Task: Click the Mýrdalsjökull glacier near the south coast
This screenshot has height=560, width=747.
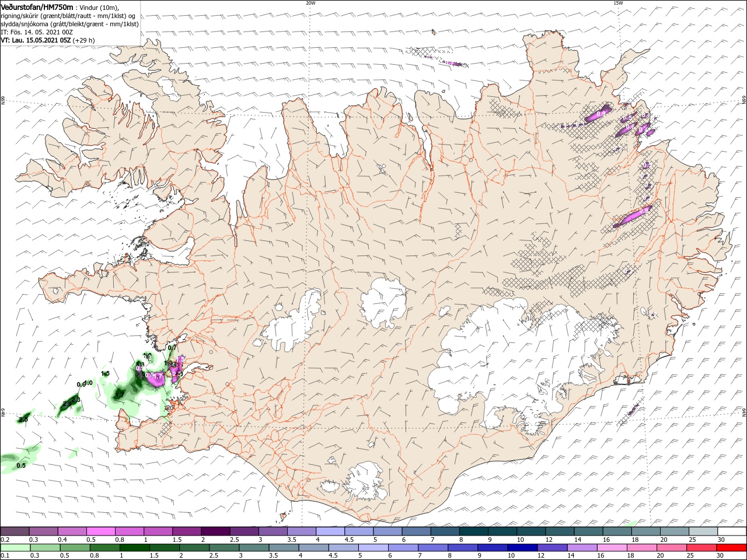Action: 366,482
